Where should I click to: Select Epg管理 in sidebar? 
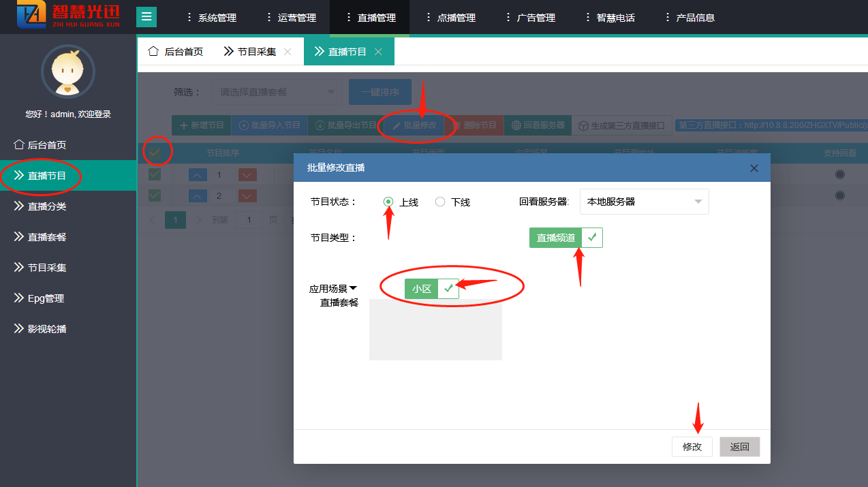pyautogui.click(x=68, y=298)
